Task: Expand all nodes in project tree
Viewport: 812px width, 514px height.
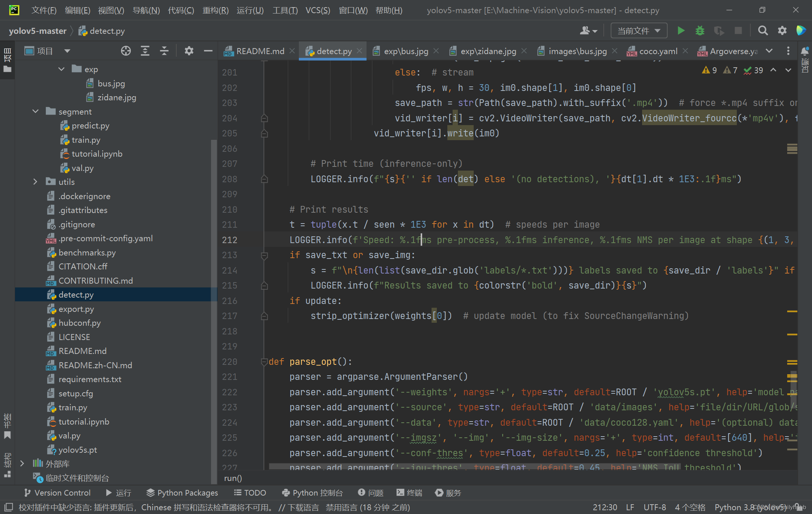Action: pyautogui.click(x=145, y=51)
